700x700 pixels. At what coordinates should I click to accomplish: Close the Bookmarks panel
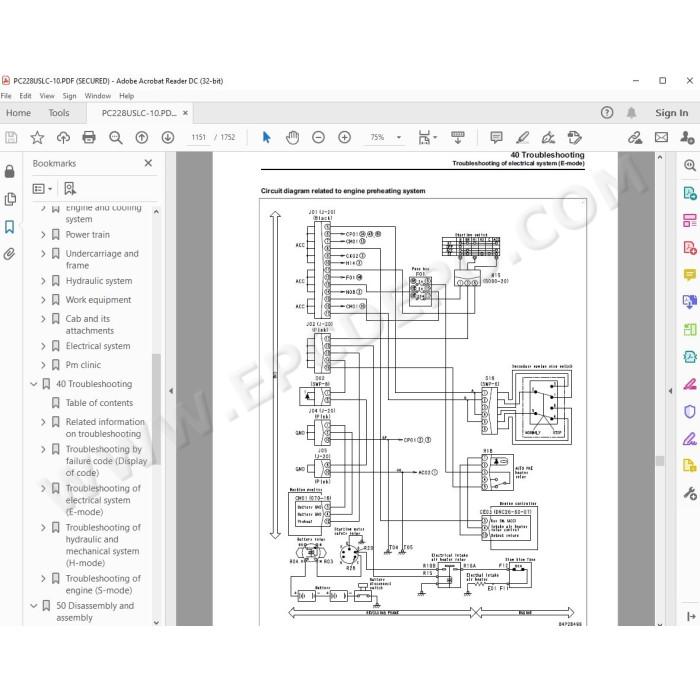148,163
